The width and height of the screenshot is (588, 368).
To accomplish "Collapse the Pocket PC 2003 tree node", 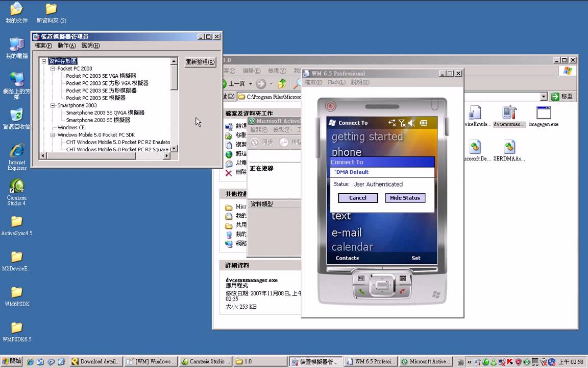I will (x=53, y=68).
